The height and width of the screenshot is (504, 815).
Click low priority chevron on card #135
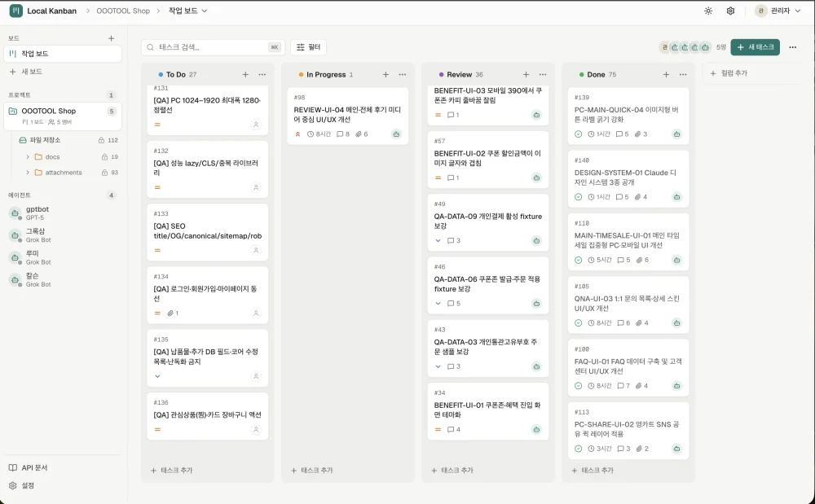(x=157, y=376)
